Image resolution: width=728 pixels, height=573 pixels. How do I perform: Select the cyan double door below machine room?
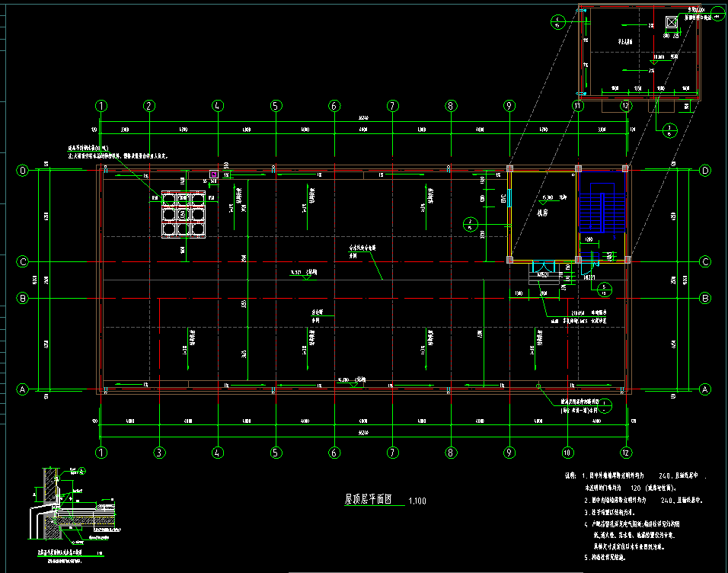(x=544, y=266)
